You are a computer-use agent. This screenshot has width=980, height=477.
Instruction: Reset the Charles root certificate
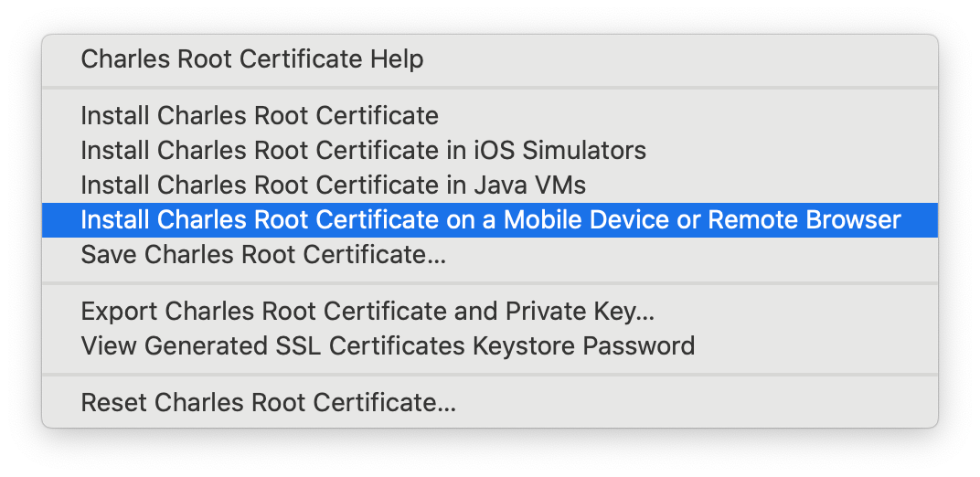pos(490,403)
